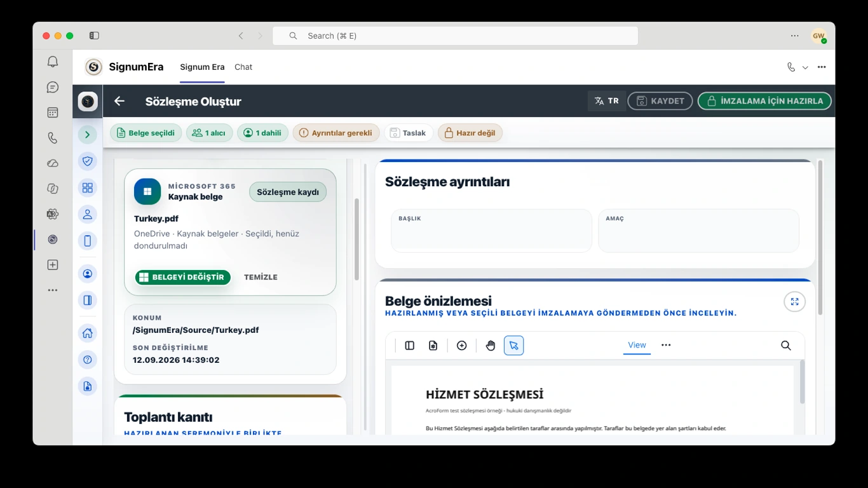Click the Ayrıntılar gerekli status chip
Screen dimensions: 868x488
pyautogui.click(x=336, y=133)
